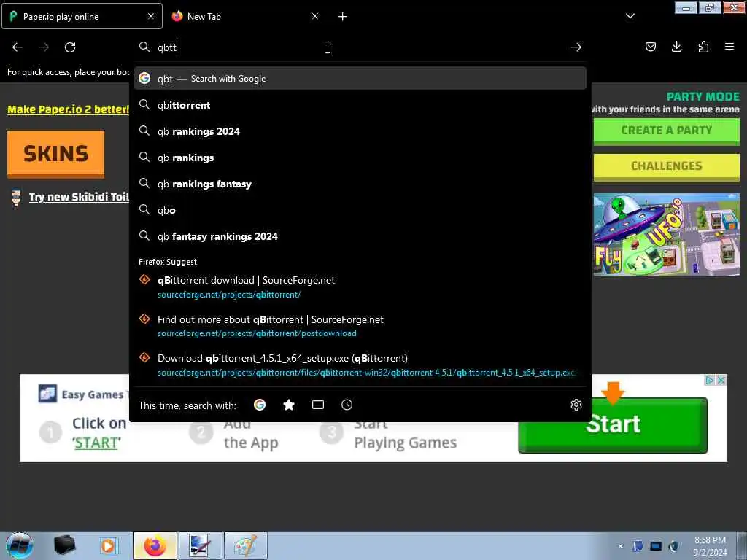Search this time in History clock

(347, 405)
